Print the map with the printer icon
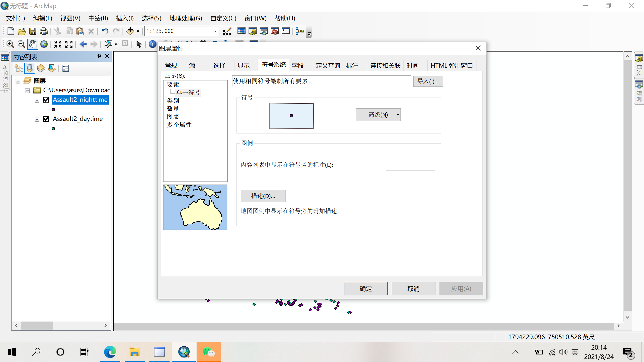This screenshot has height=362, width=644. 44,31
